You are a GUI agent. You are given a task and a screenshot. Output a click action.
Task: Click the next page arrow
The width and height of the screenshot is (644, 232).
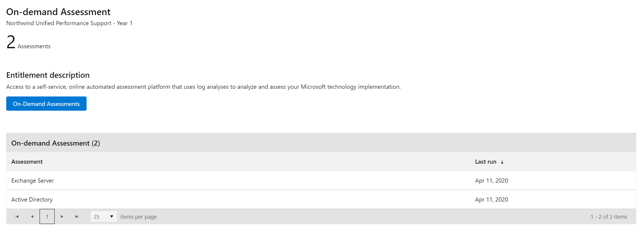[x=62, y=217]
